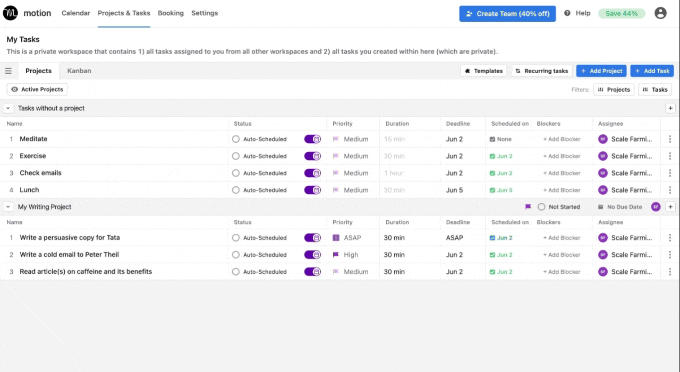Click Medium priority flag for Meditate

(335, 139)
